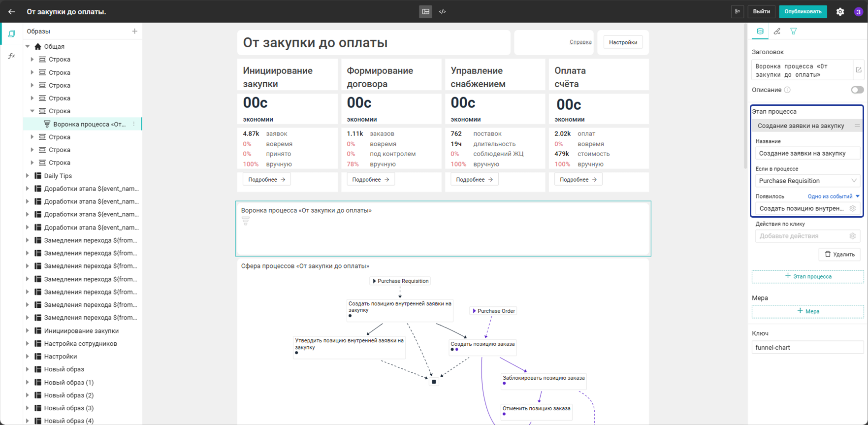Click the Опубликовать button
The height and width of the screenshot is (425, 868).
(x=803, y=11)
